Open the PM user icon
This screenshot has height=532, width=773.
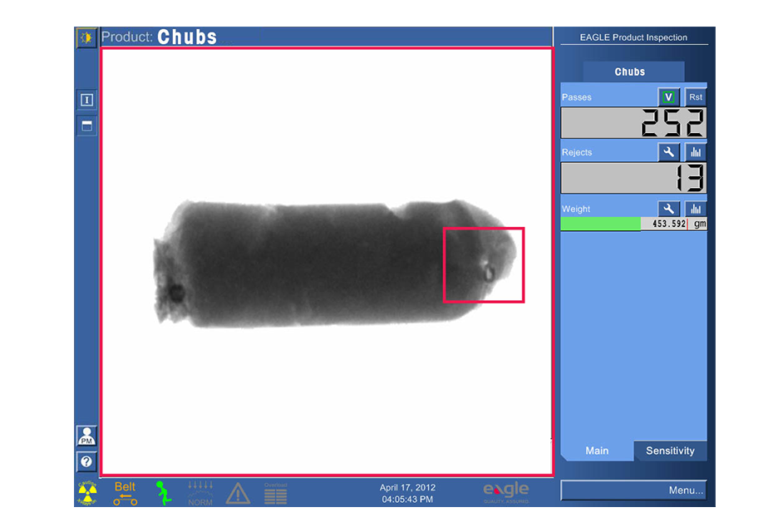(x=86, y=436)
